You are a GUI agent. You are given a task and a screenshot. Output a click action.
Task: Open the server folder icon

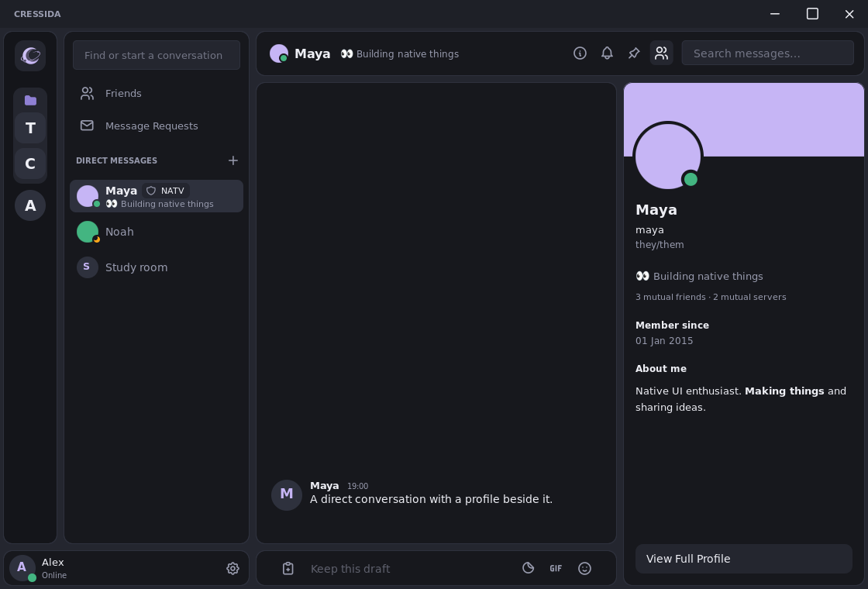[30, 100]
